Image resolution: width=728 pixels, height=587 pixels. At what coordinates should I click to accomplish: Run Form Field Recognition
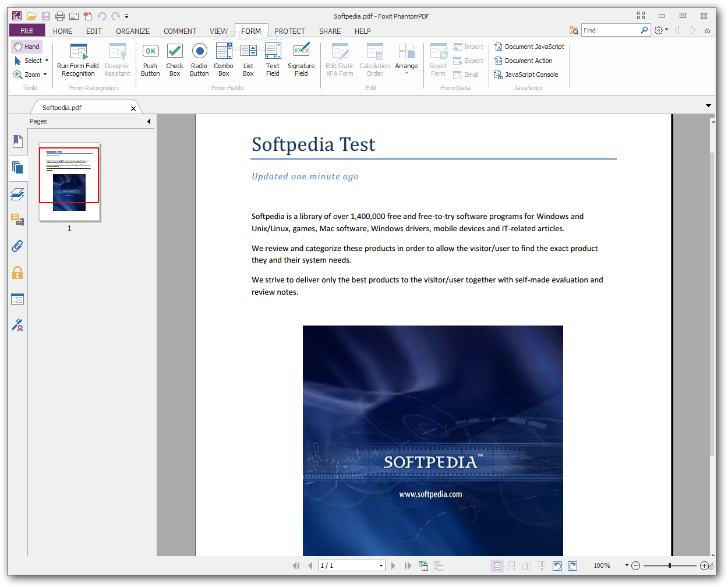78,60
